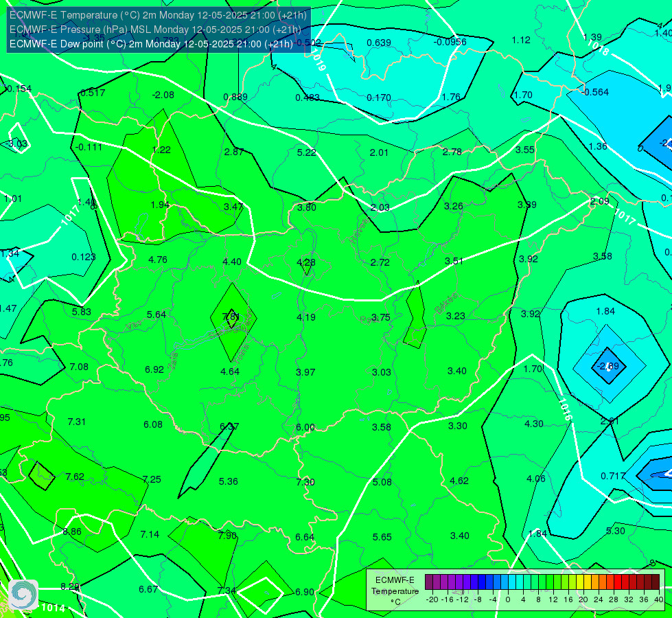Click the 4.40 value on the map
This screenshot has width=672, height=618.
[x=232, y=262]
